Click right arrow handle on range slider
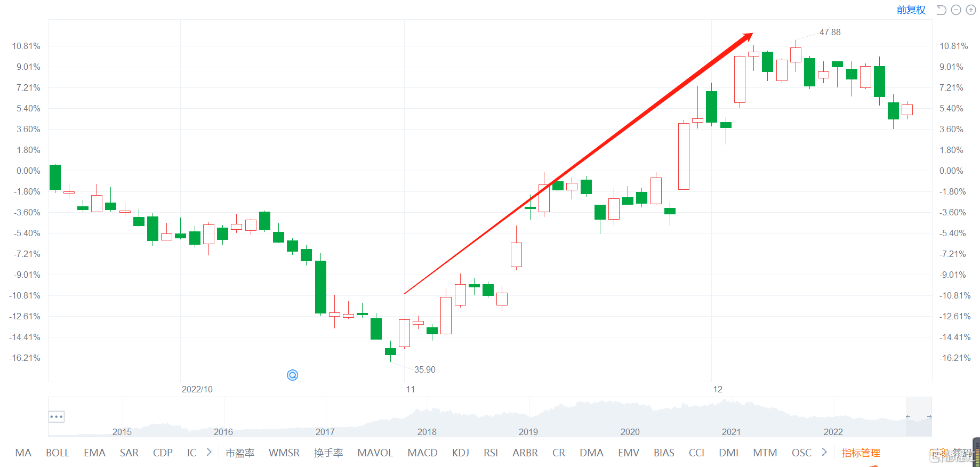 coord(929,417)
